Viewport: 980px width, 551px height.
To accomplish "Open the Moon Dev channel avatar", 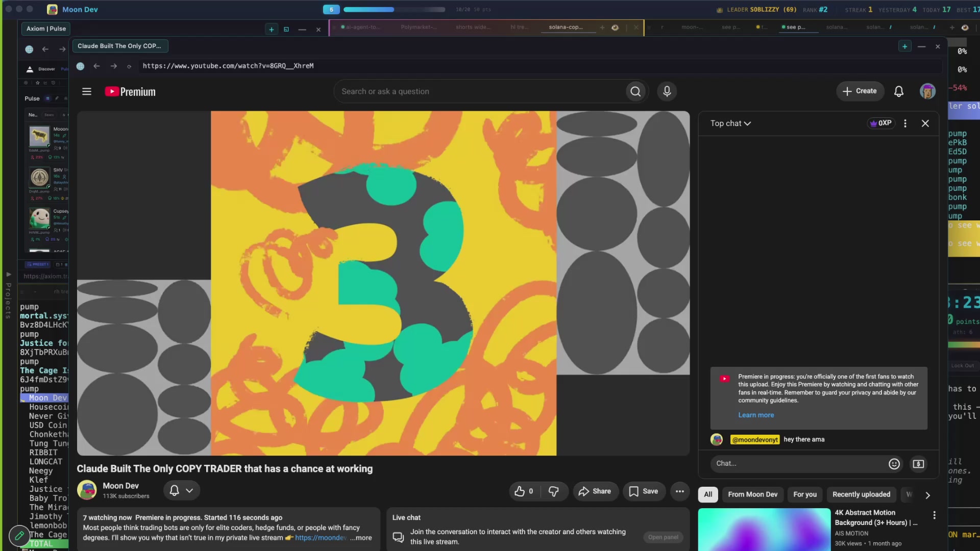I will click(x=87, y=490).
